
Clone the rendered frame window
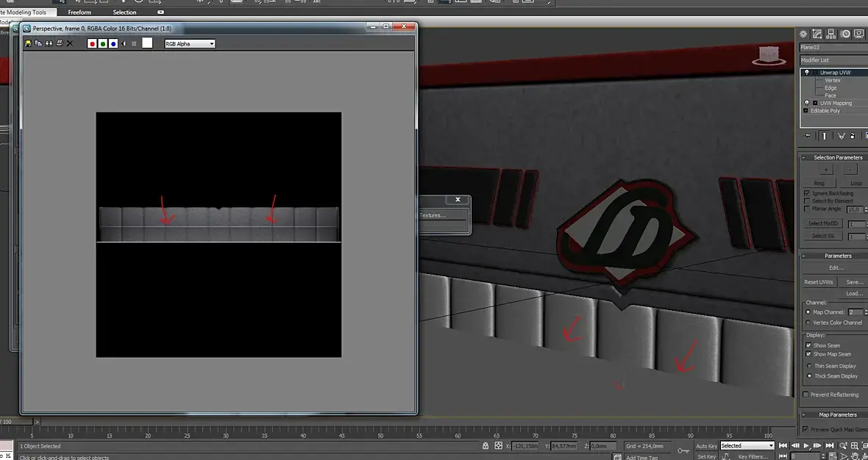click(49, 43)
